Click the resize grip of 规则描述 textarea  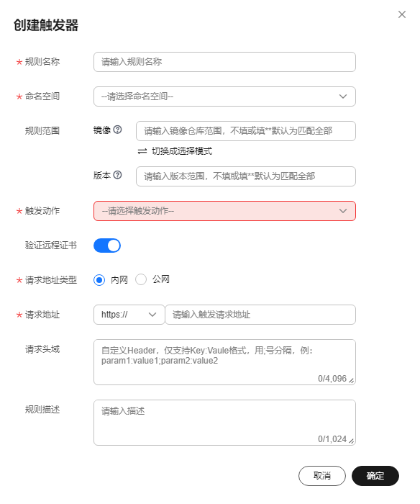pyautogui.click(x=352, y=441)
